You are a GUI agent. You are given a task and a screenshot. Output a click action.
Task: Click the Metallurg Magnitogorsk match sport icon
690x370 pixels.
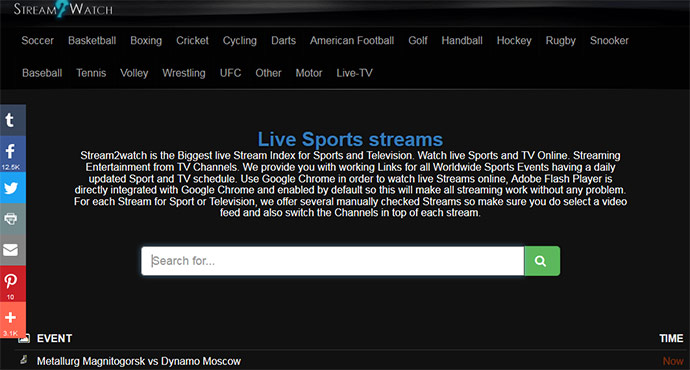click(24, 360)
